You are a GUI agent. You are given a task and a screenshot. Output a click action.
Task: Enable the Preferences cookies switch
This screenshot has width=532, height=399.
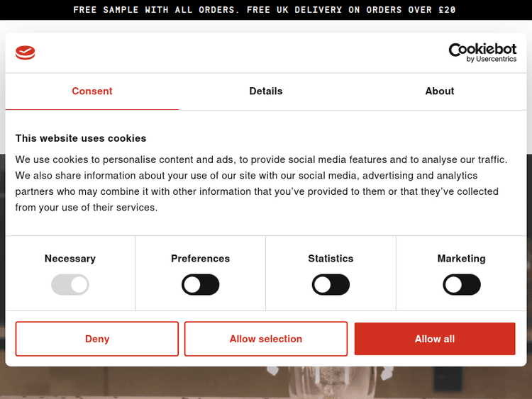(201, 285)
